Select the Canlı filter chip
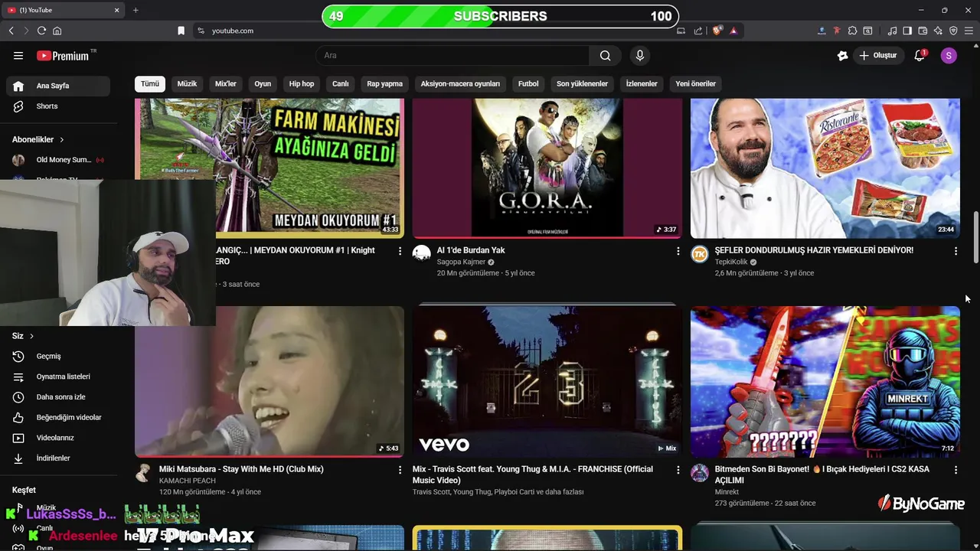Viewport: 980px width, 551px height. [x=341, y=83]
